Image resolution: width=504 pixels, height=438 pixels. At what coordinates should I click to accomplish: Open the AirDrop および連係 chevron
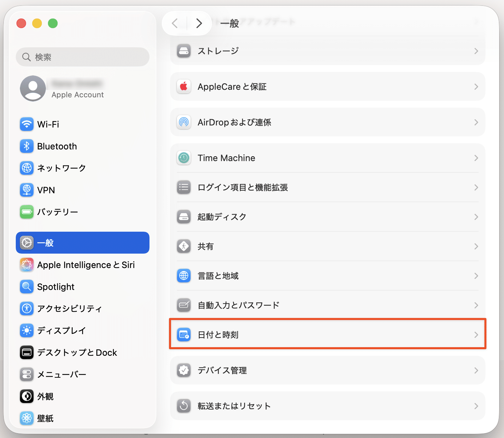(x=476, y=122)
